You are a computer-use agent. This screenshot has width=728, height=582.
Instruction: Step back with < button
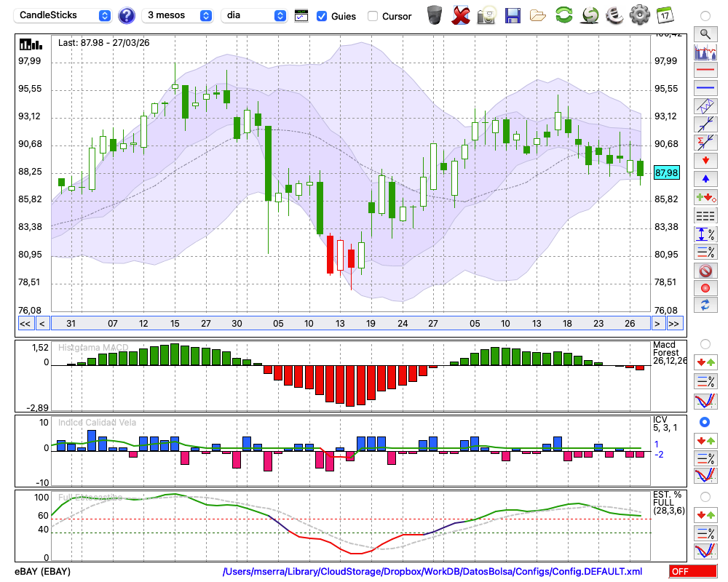point(42,324)
